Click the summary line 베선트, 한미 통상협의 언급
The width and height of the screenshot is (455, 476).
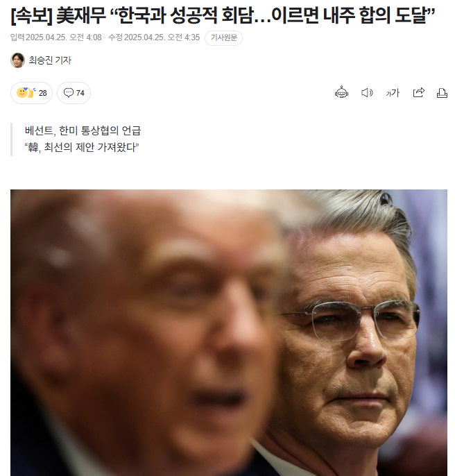(x=83, y=131)
